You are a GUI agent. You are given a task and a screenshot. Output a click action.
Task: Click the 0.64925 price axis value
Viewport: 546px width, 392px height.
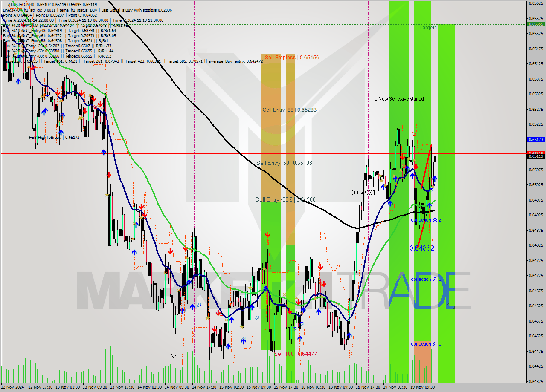pyautogui.click(x=536, y=215)
